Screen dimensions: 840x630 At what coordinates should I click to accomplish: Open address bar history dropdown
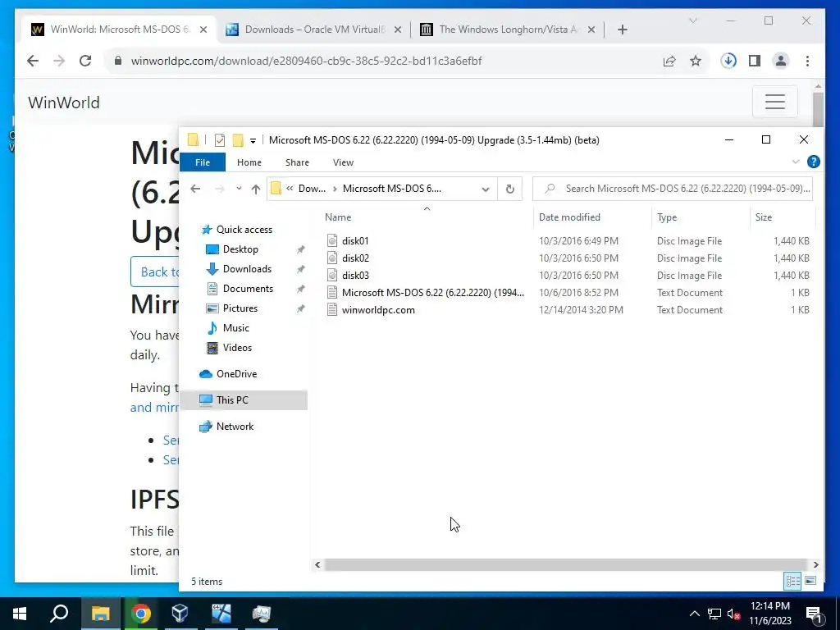point(486,189)
